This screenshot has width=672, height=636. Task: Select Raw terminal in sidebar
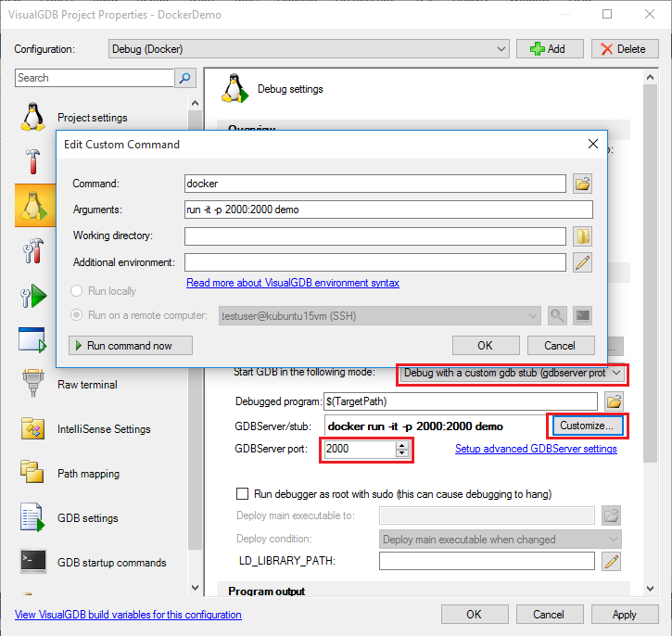(87, 385)
